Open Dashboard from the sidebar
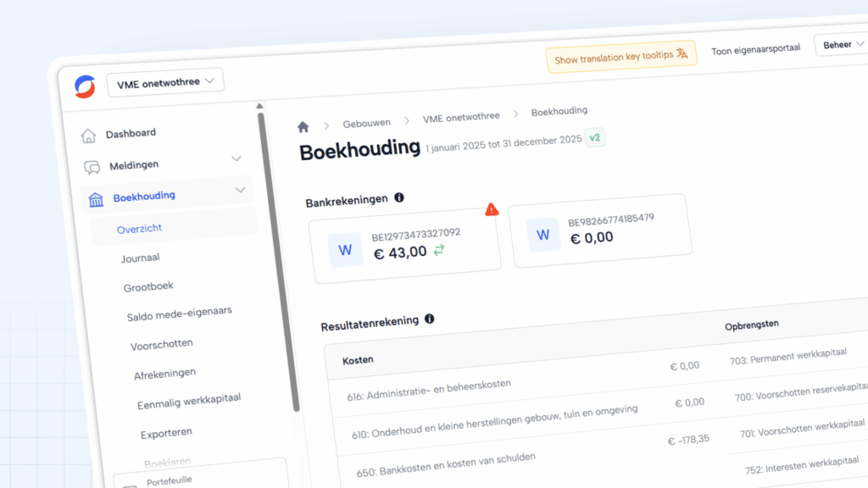Viewport: 868px width, 488px height. point(131,133)
